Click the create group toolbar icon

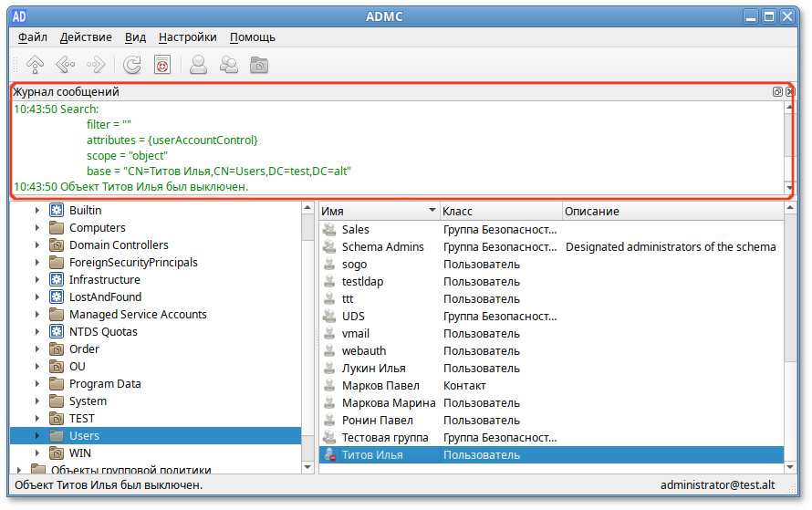point(229,65)
